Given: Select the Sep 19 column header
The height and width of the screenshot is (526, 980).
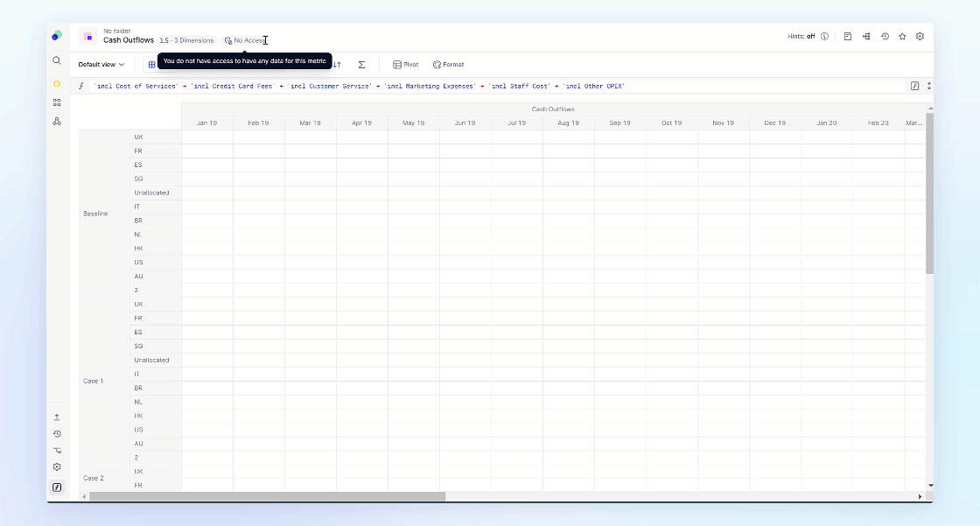Looking at the screenshot, I should (x=620, y=123).
